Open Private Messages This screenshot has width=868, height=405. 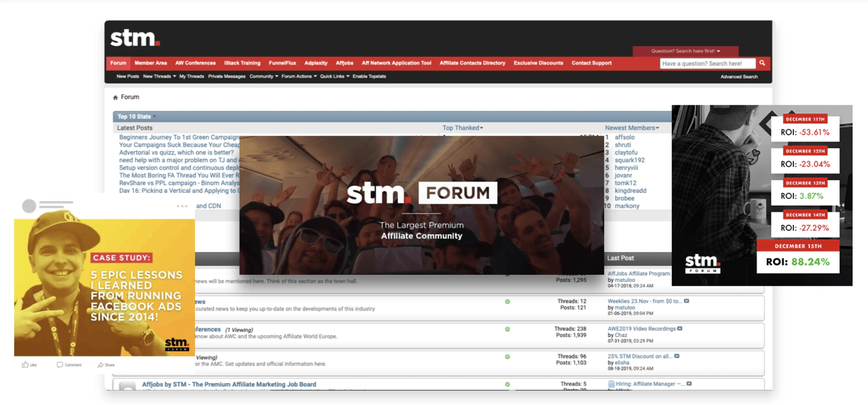coord(227,77)
